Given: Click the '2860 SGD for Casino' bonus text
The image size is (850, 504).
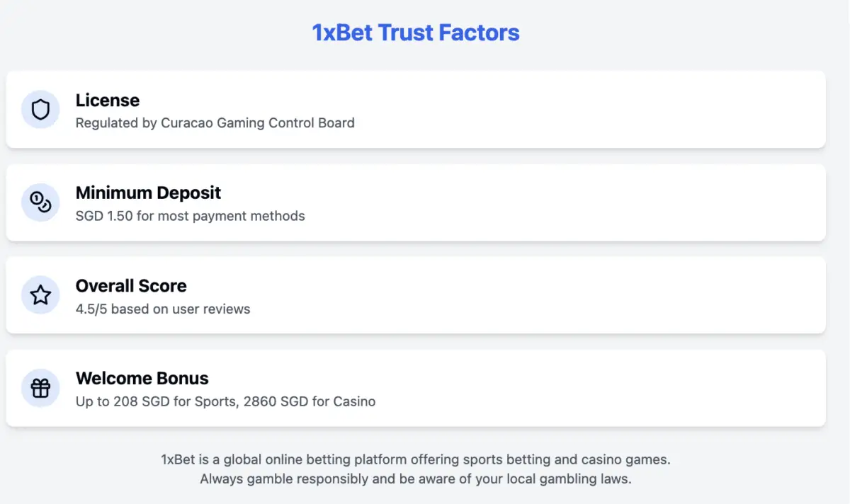Looking at the screenshot, I should click(310, 402).
